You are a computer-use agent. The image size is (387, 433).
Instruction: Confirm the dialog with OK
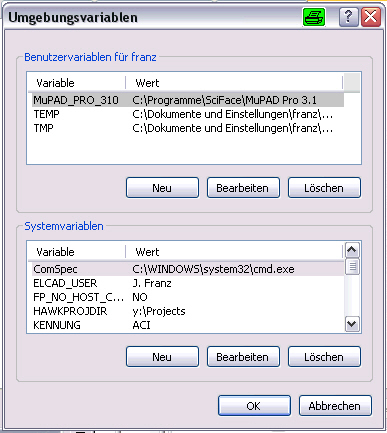[254, 406]
